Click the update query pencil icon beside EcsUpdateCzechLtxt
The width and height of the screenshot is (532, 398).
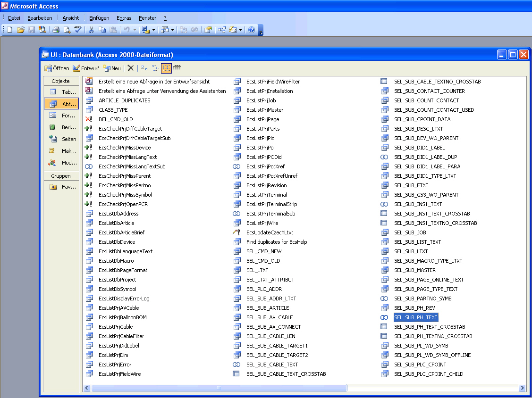pyautogui.click(x=236, y=232)
